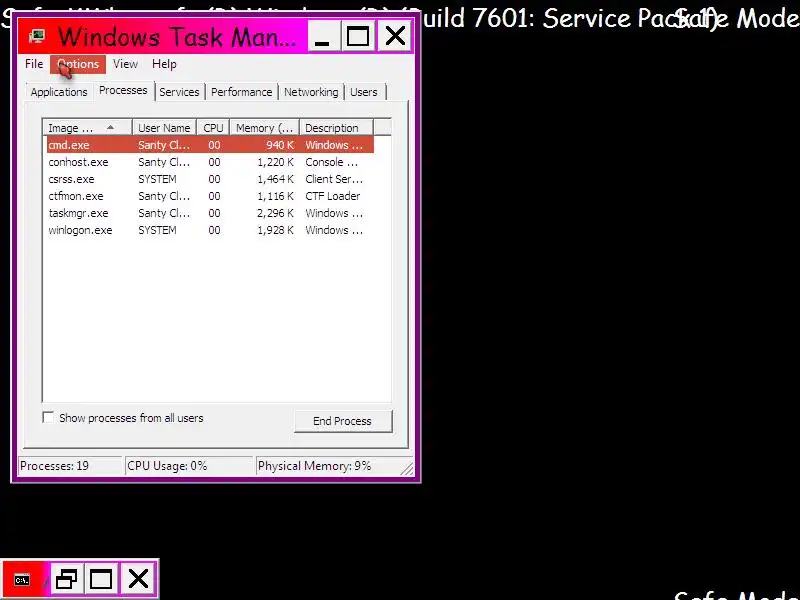Go to the Networking tab

tap(311, 92)
